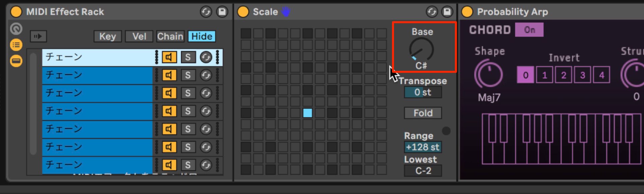Show the rack macro controls
Screen dimensions: 644x194
16,29
